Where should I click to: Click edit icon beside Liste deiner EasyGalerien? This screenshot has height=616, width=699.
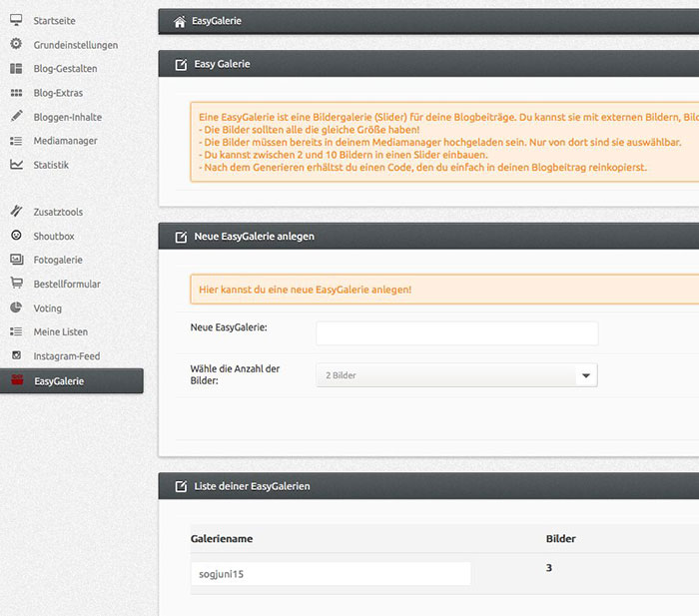181,486
